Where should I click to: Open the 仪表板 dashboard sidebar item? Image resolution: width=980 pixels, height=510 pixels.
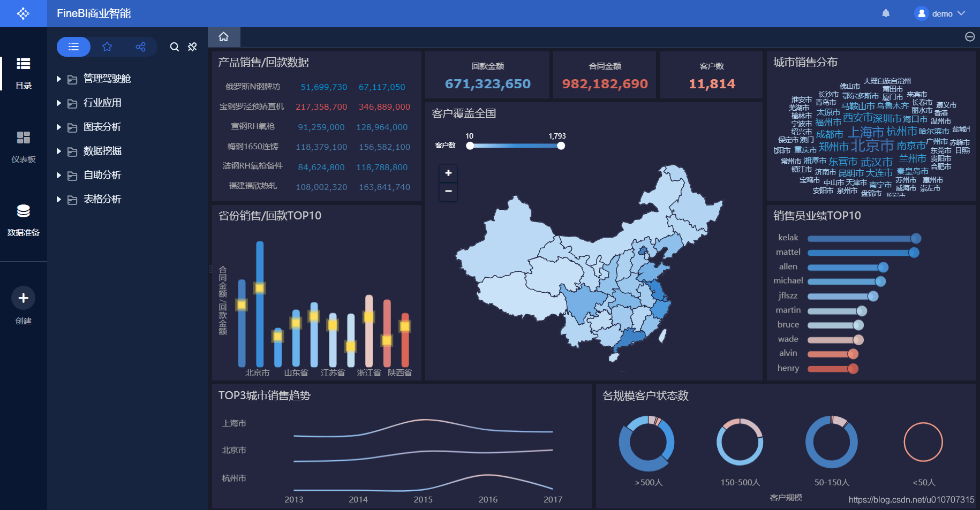point(24,147)
